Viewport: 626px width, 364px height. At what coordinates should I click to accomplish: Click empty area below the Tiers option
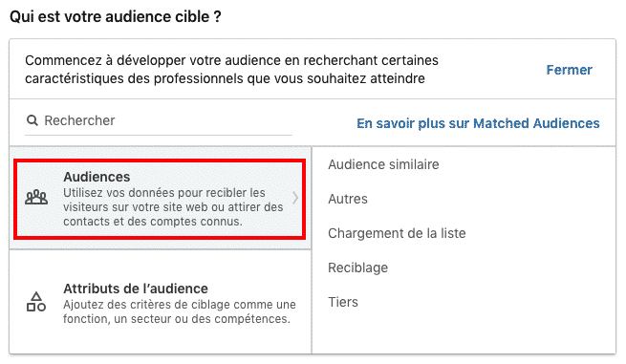464,332
